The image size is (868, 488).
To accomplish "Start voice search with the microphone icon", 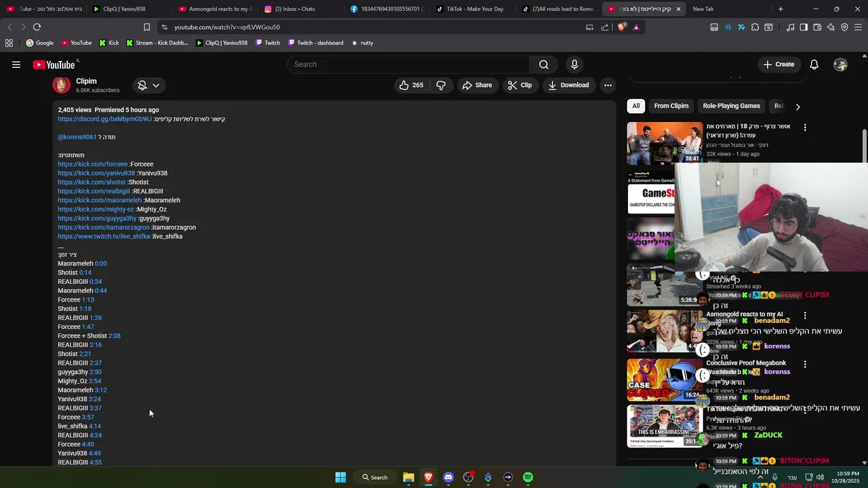I will (x=574, y=64).
